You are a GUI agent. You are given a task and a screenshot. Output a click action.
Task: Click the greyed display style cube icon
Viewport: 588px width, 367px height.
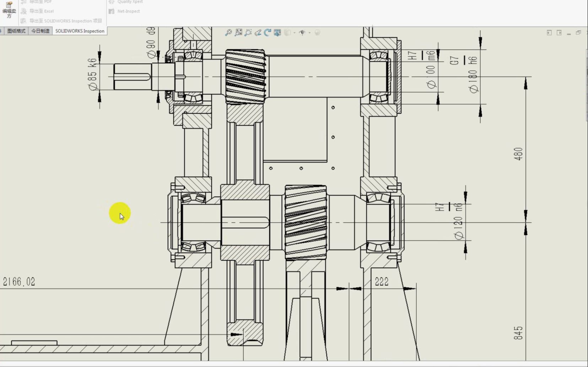click(287, 33)
